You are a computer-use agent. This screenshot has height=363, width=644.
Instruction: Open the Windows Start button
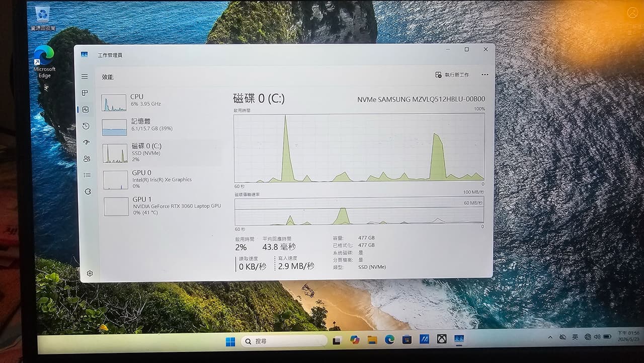click(x=230, y=342)
